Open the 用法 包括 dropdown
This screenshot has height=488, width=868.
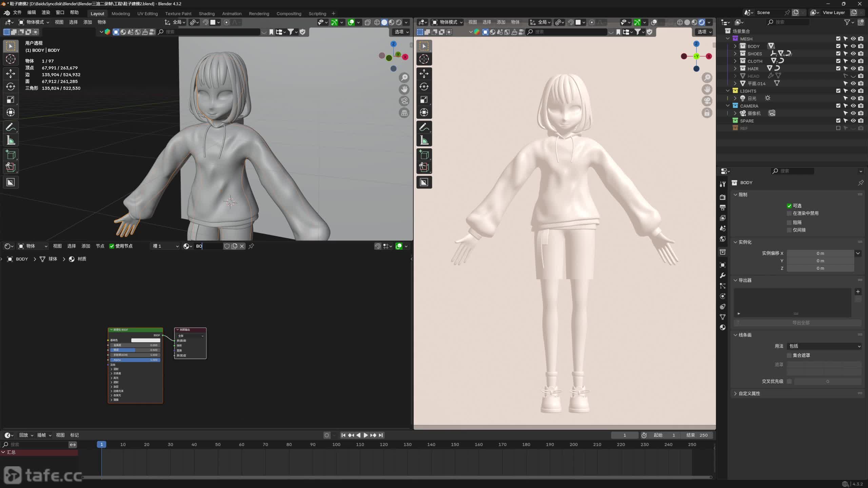click(x=824, y=346)
